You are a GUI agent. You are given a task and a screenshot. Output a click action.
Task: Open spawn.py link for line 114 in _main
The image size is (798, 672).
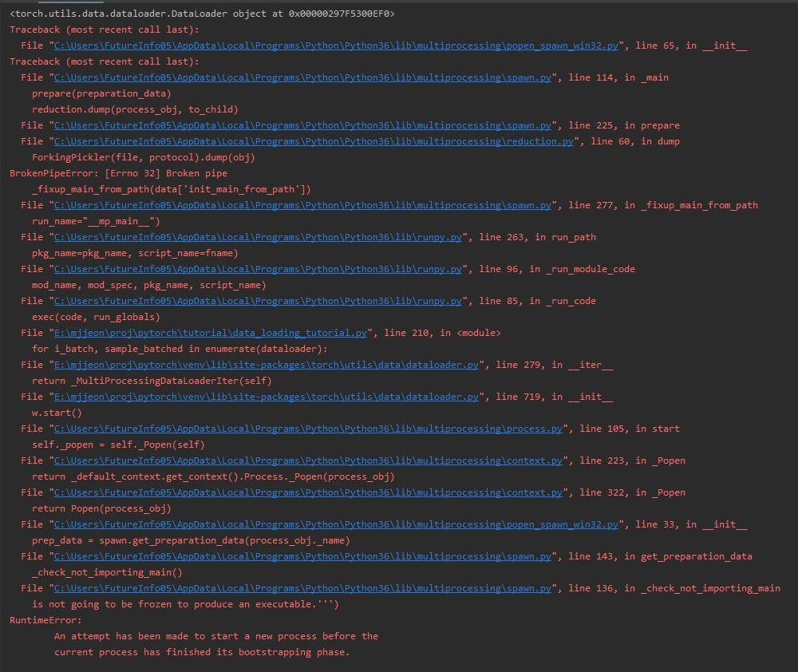[302, 77]
